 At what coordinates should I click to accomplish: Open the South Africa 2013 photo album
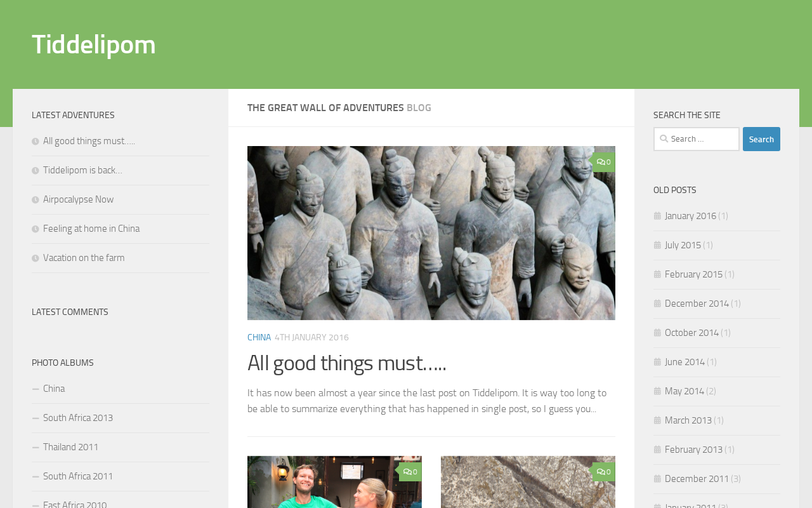(x=78, y=418)
